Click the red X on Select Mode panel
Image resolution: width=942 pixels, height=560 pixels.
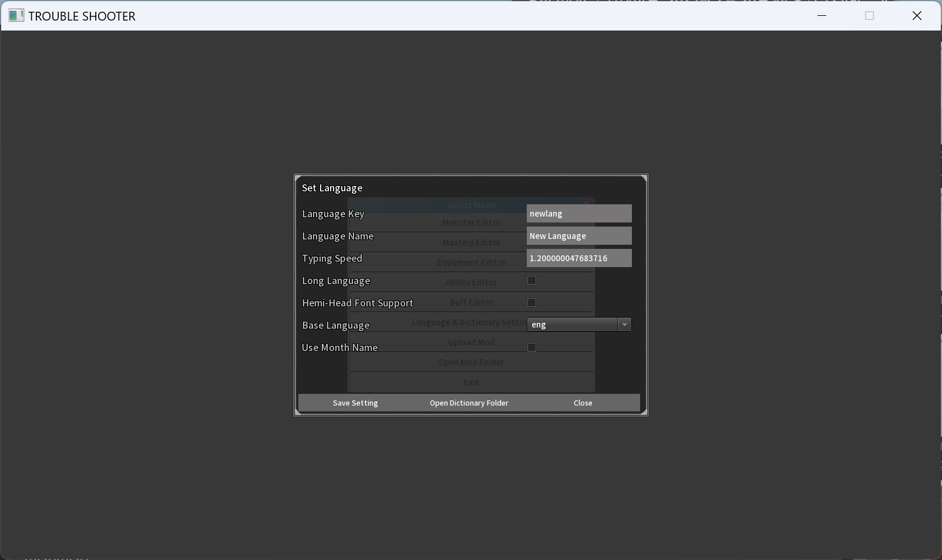pos(587,203)
